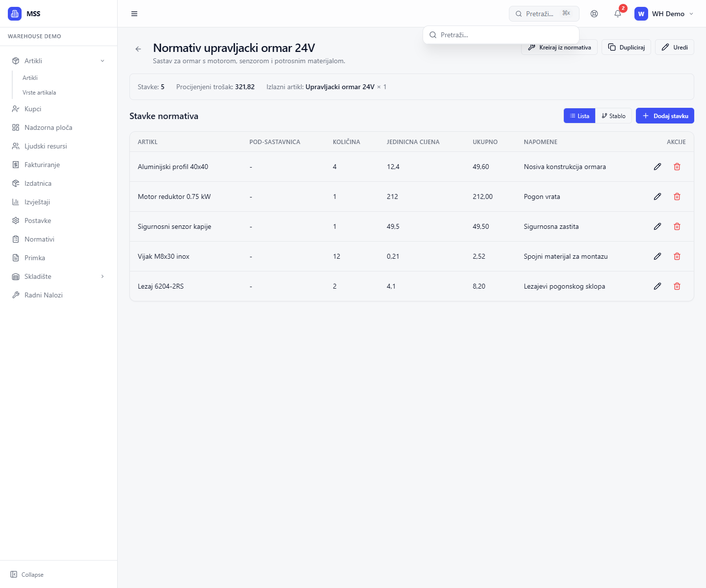Switch to Lista view

click(x=580, y=116)
